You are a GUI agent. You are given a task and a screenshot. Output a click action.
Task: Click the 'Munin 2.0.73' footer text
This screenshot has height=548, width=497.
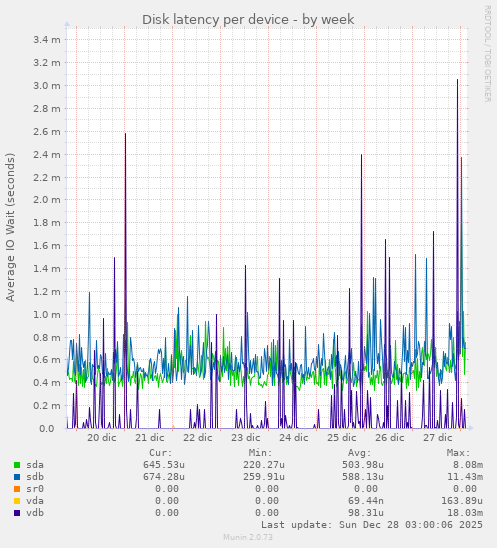(248, 537)
